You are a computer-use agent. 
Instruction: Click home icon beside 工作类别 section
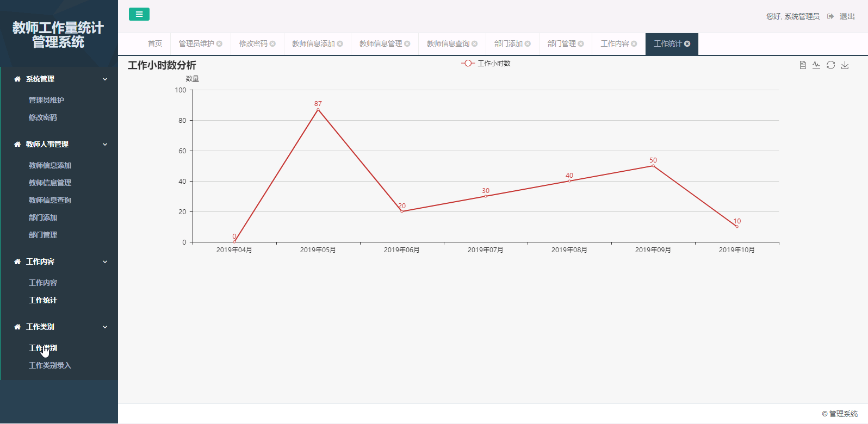[17, 327]
